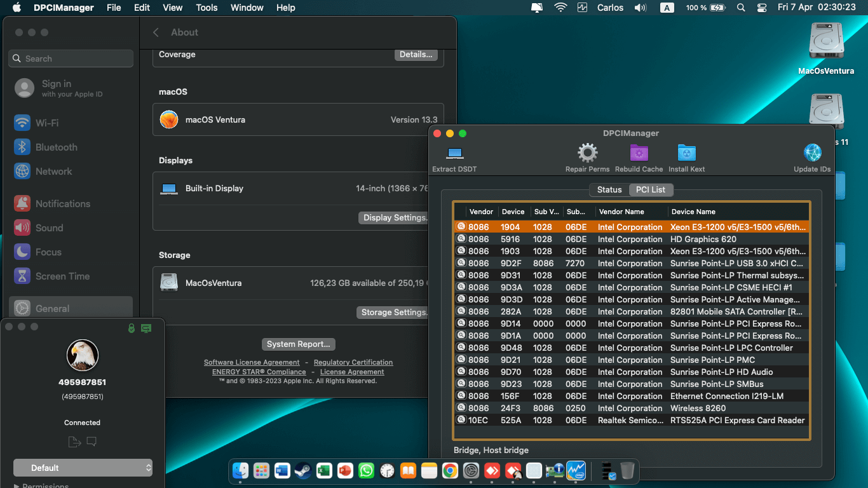Select the PCI List tab
The width and height of the screenshot is (868, 488).
[651, 189]
